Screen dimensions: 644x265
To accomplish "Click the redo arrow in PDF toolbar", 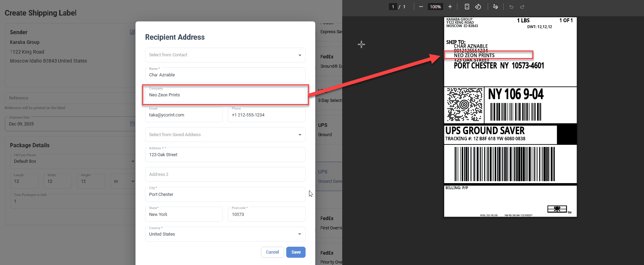I will point(522,7).
